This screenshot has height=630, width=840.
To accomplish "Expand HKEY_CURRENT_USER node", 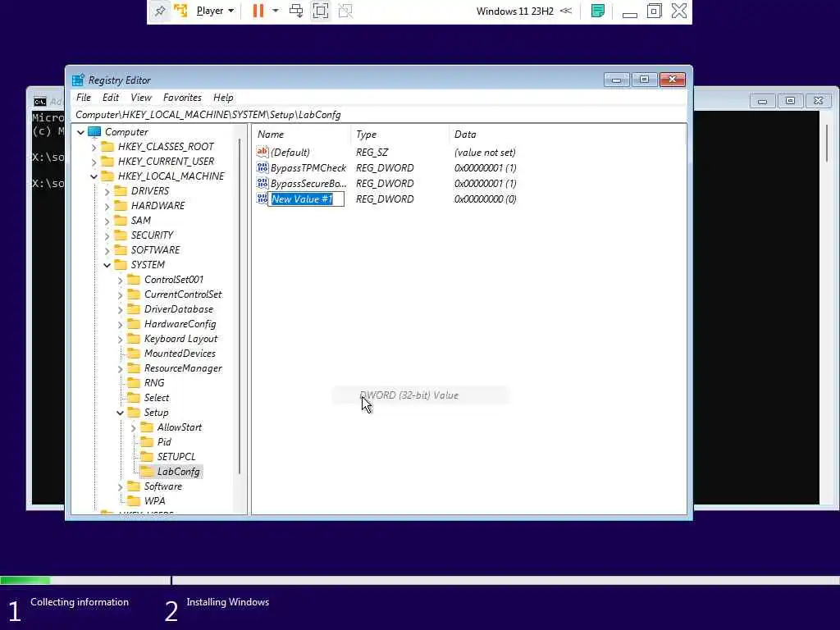I will click(94, 162).
